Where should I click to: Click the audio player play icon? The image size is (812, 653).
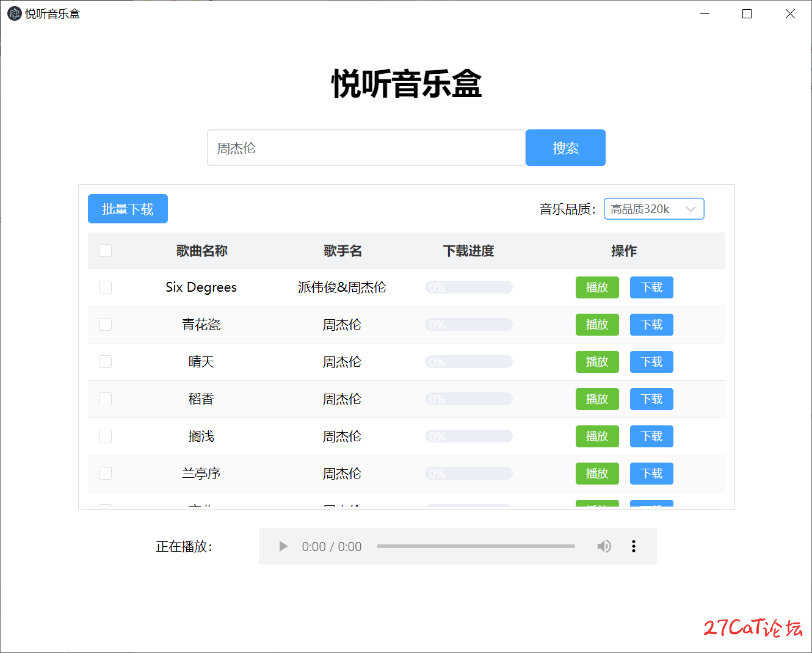(283, 546)
